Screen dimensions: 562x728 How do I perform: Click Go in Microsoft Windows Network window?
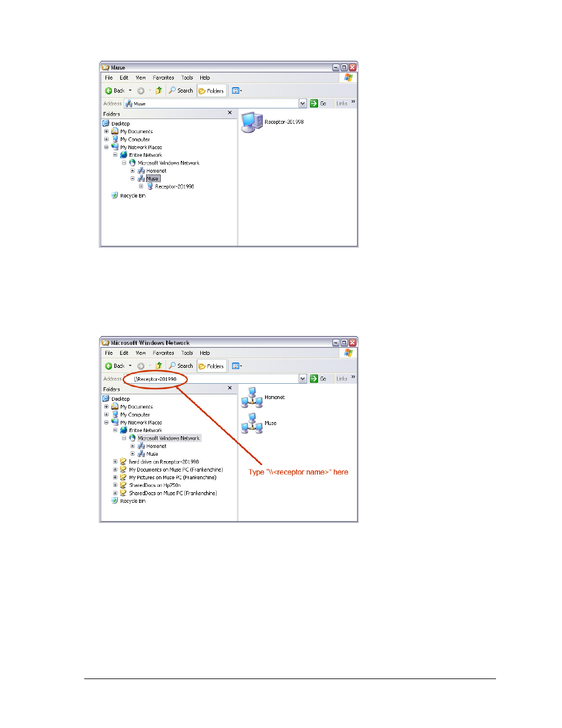point(319,379)
